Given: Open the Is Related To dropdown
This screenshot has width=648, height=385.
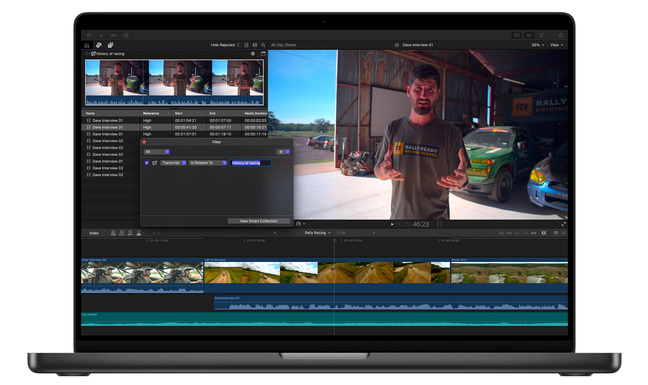Looking at the screenshot, I should [208, 163].
